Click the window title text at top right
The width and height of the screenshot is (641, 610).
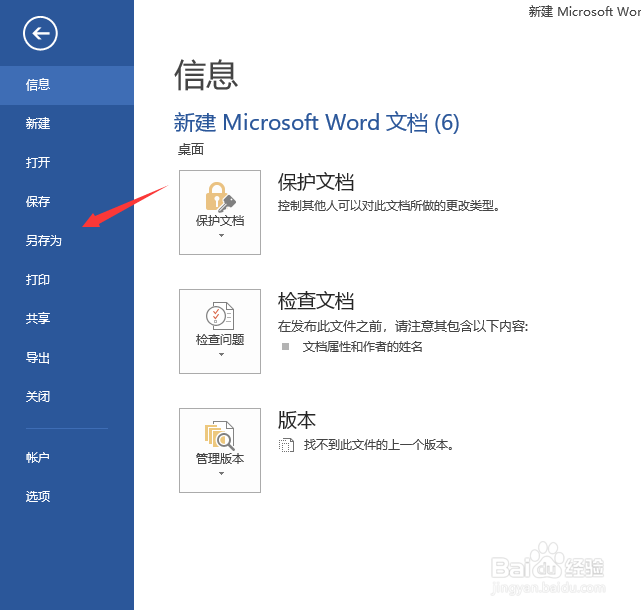(x=585, y=11)
